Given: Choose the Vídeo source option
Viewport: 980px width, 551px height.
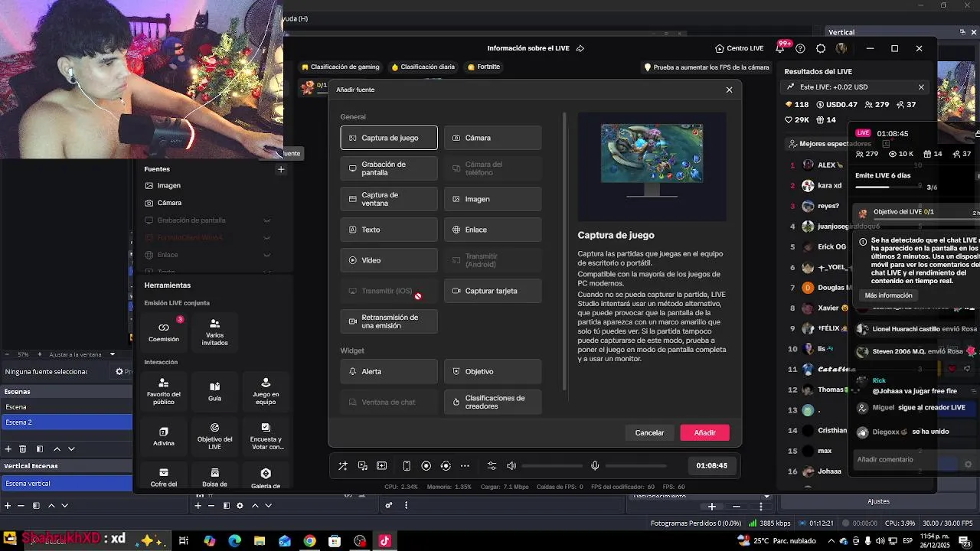Looking at the screenshot, I should point(389,260).
